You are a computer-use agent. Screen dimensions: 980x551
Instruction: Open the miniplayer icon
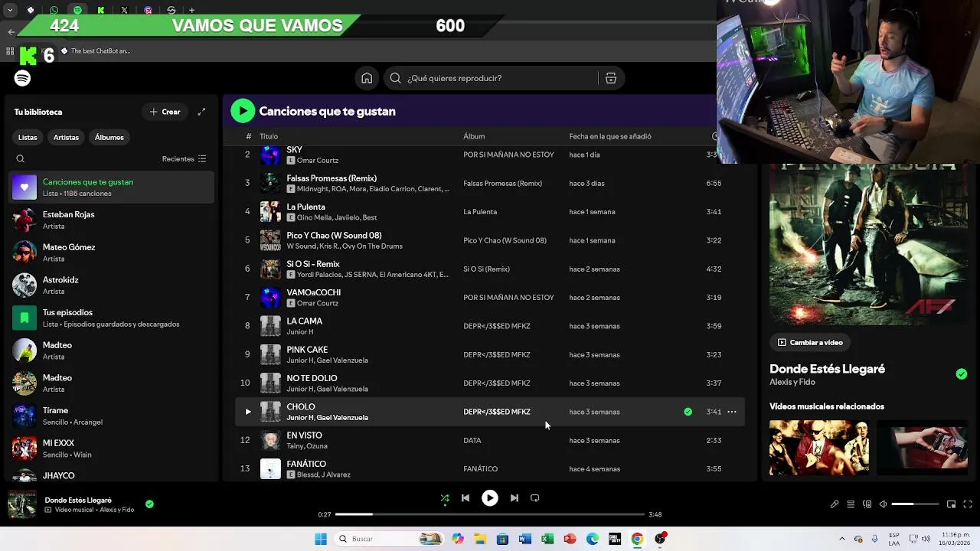(x=951, y=504)
